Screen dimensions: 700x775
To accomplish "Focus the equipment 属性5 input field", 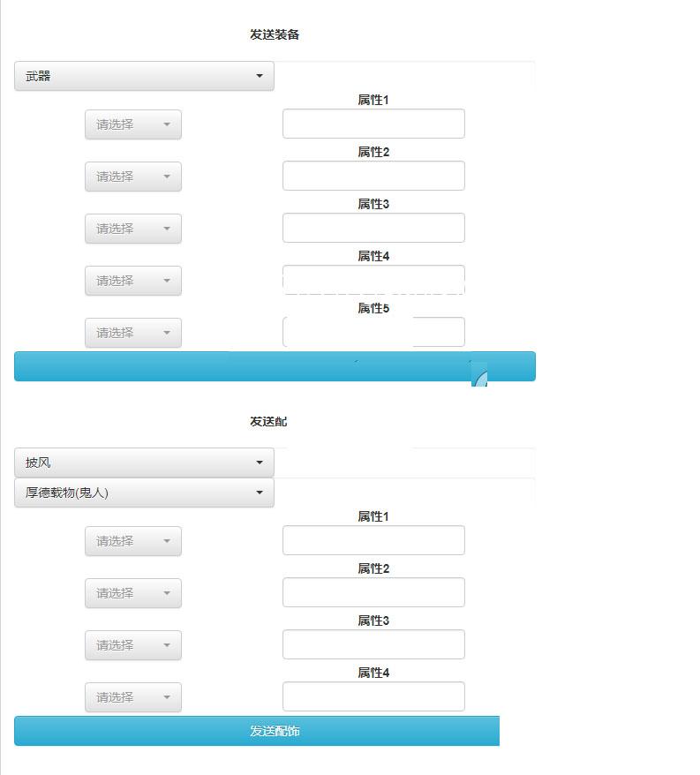I will [373, 333].
